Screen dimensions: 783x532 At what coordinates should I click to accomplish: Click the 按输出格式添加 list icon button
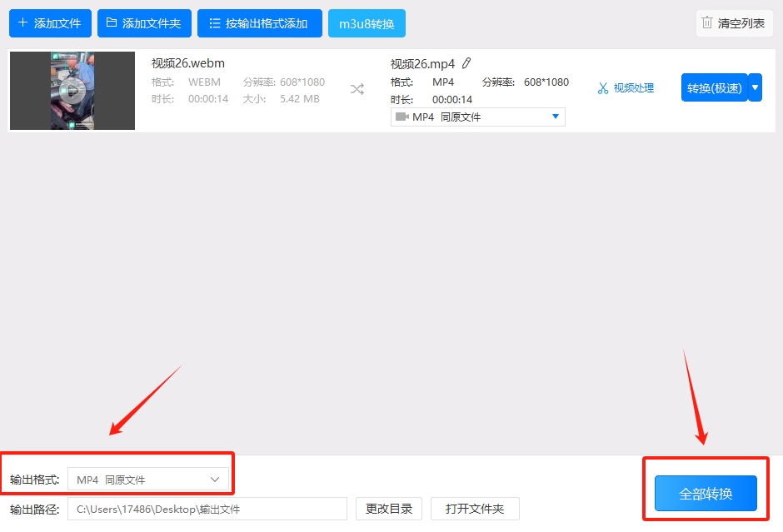[x=214, y=23]
